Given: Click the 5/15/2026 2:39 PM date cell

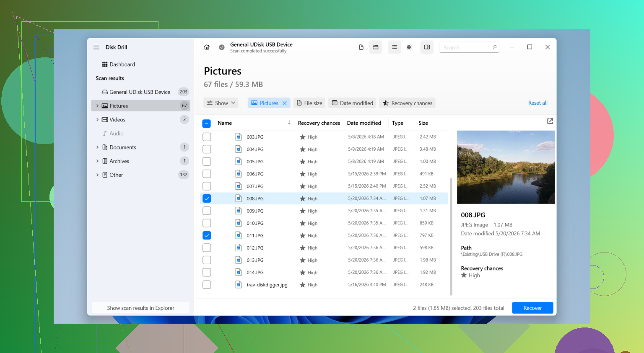Looking at the screenshot, I should coord(367,174).
